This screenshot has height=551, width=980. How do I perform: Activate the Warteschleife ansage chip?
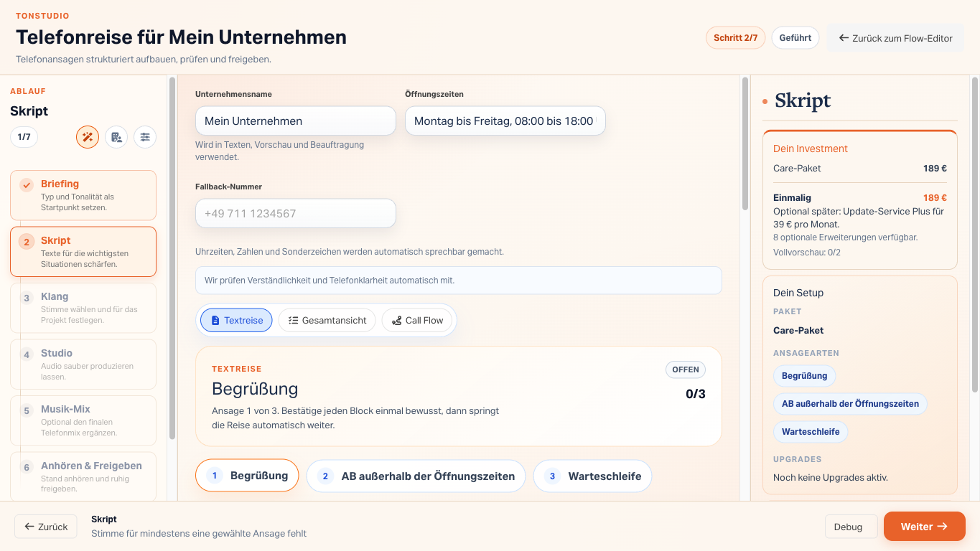point(811,432)
